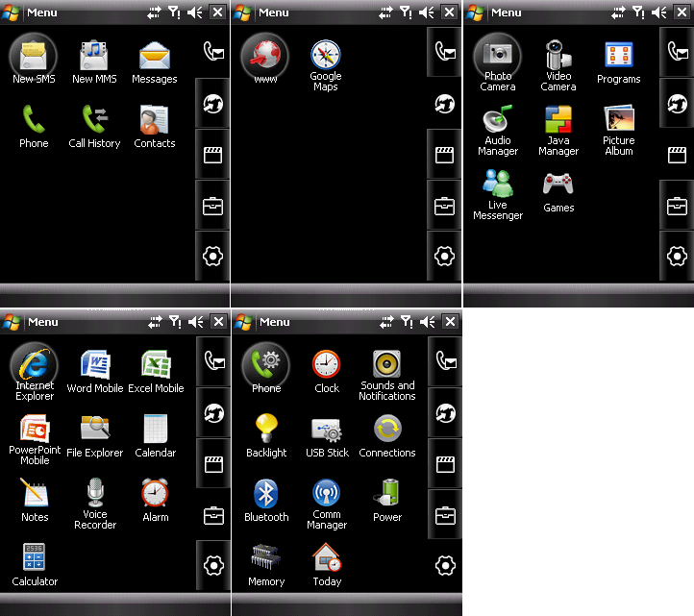Select internet globe tab in New SMS screen sidebar
Viewport: 694px width, 616px height.
tap(212, 104)
